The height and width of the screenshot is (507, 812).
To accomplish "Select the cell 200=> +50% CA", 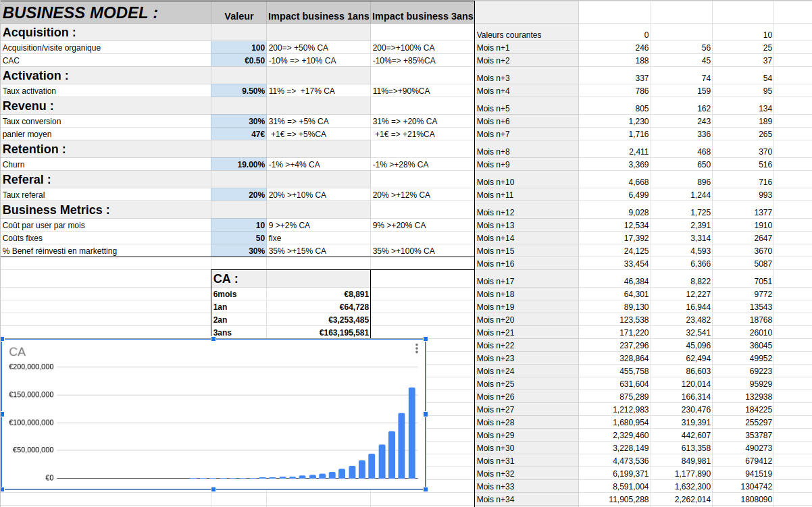I will coord(319,48).
